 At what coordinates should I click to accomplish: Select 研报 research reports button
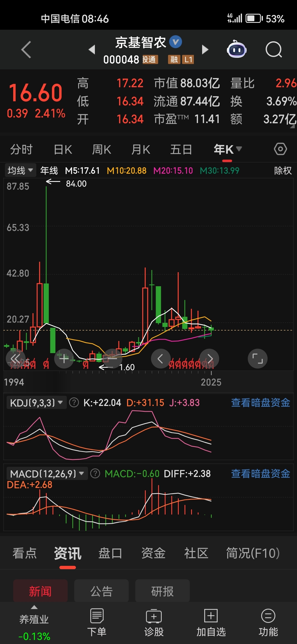163,591
